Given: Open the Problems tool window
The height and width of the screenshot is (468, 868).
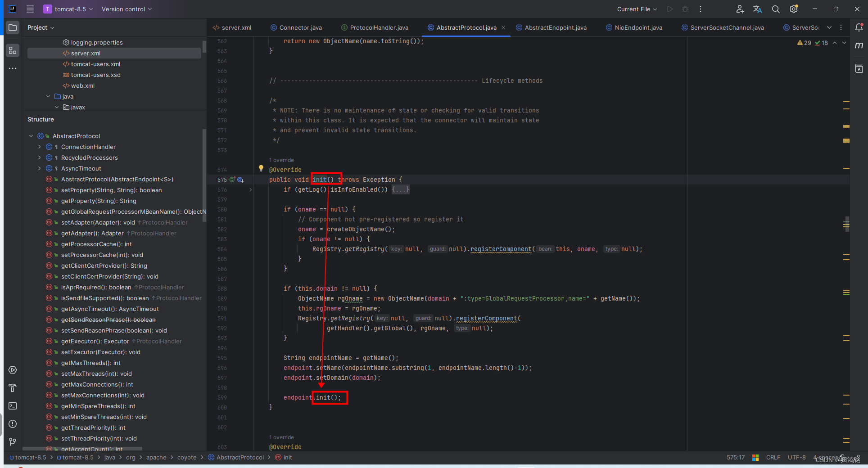Looking at the screenshot, I should (13, 424).
